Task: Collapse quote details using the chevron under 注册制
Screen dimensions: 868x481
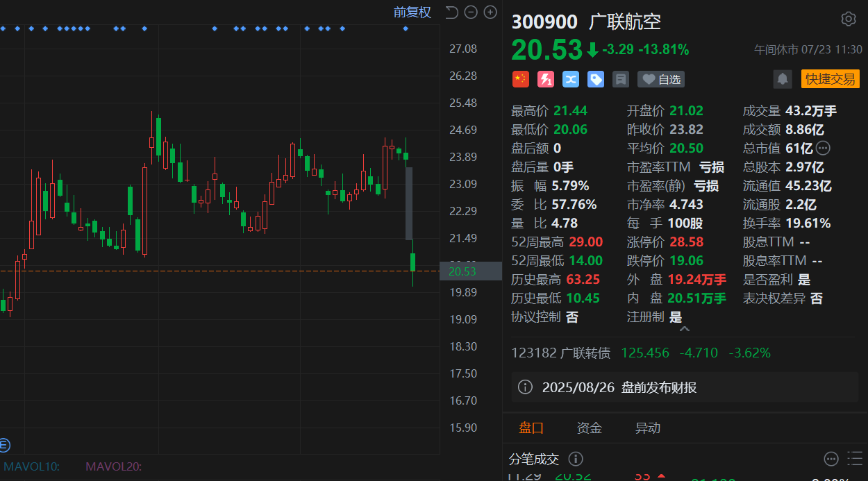Action: pyautogui.click(x=685, y=329)
